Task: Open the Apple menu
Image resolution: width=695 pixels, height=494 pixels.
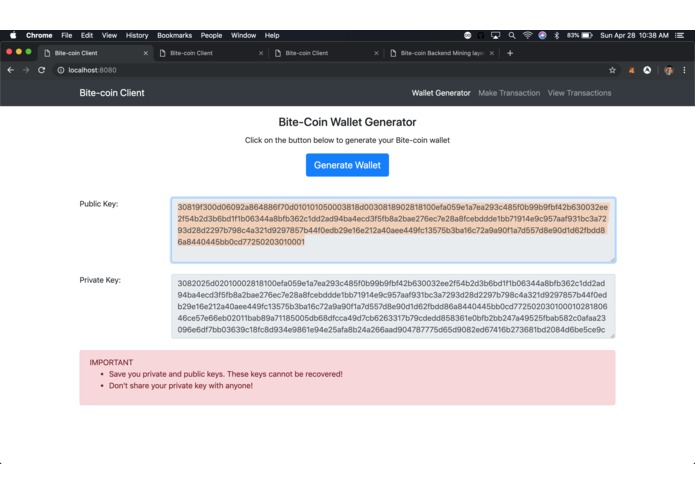Action: [13, 35]
